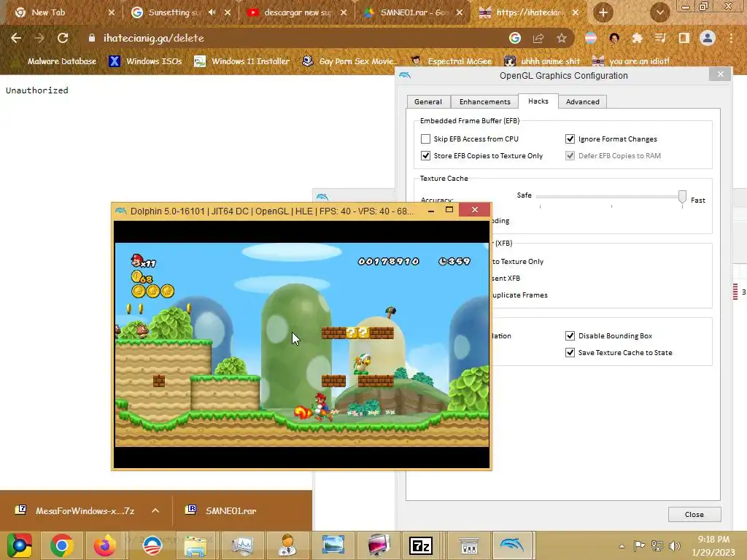Uncheck Disable Bounding Box
The height and width of the screenshot is (560, 747).
click(570, 335)
